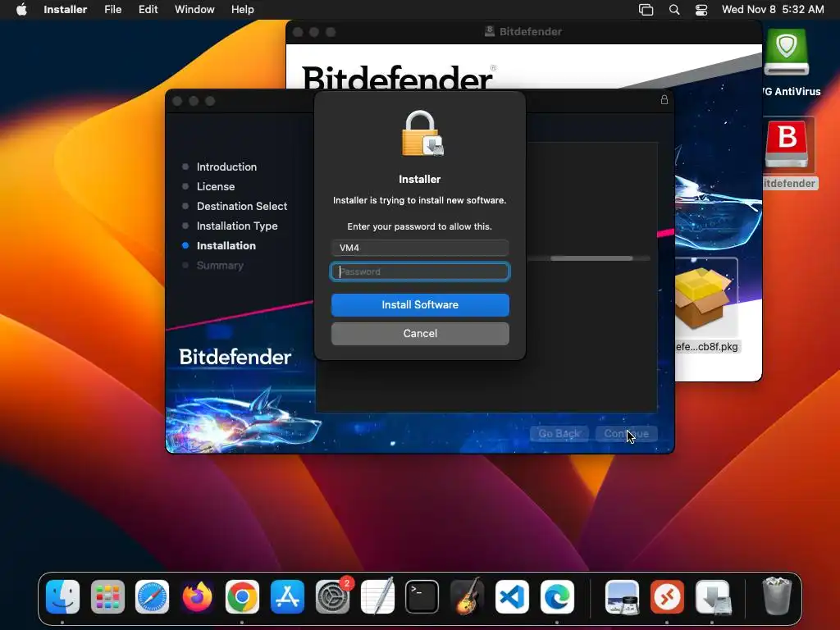Open Launchpad in the dock
The width and height of the screenshot is (840, 630).
(107, 597)
